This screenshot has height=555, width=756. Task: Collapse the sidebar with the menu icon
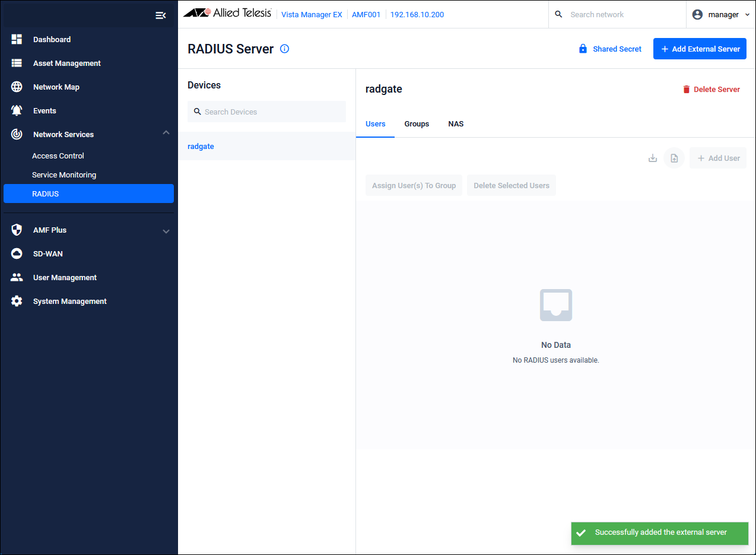(x=160, y=15)
